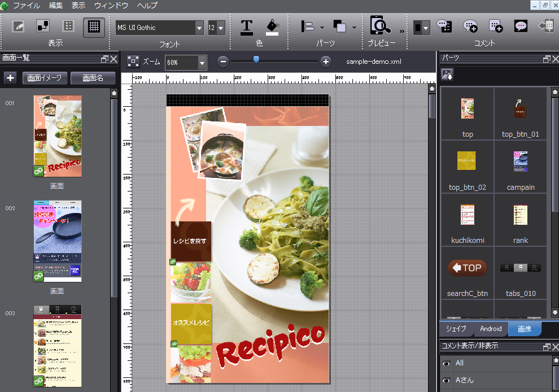Viewport: 559px width, 392px height.
Task: Click the 画面イメージ button
Action: point(45,78)
